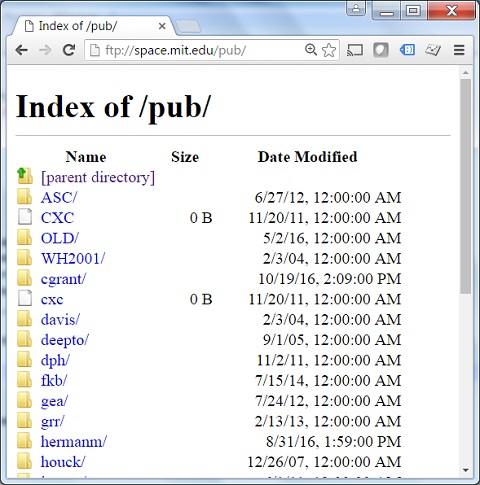This screenshot has height=485, width=480.
Task: Open the Chrome hamburger menu
Action: [x=459, y=50]
